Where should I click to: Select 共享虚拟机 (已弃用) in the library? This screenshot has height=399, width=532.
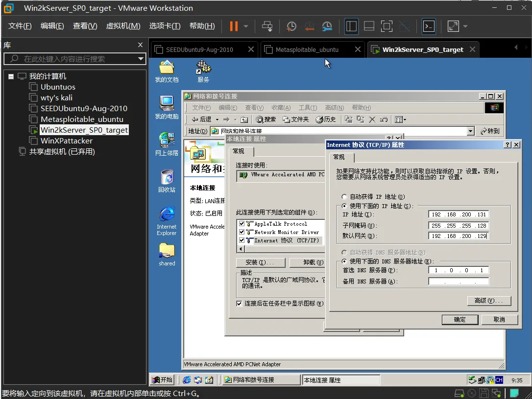coord(62,152)
